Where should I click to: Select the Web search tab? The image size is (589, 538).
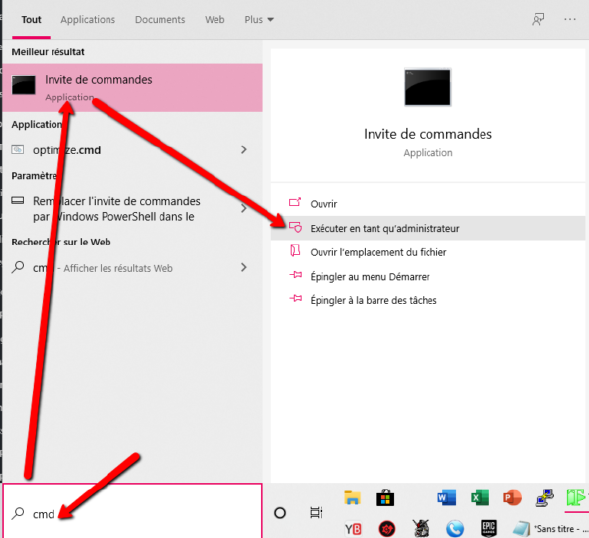pyautogui.click(x=214, y=20)
